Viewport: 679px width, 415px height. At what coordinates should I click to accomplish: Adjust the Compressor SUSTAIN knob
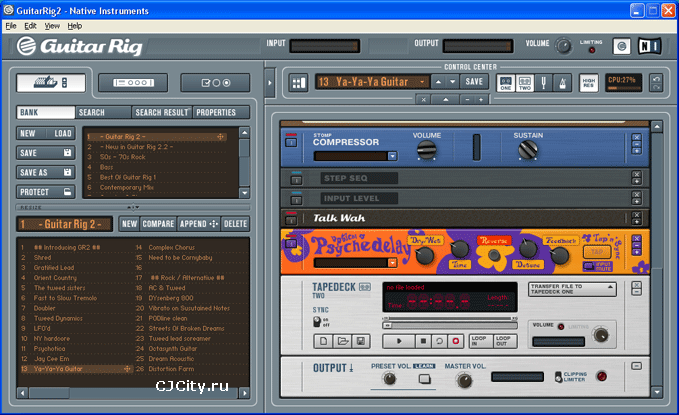click(528, 150)
